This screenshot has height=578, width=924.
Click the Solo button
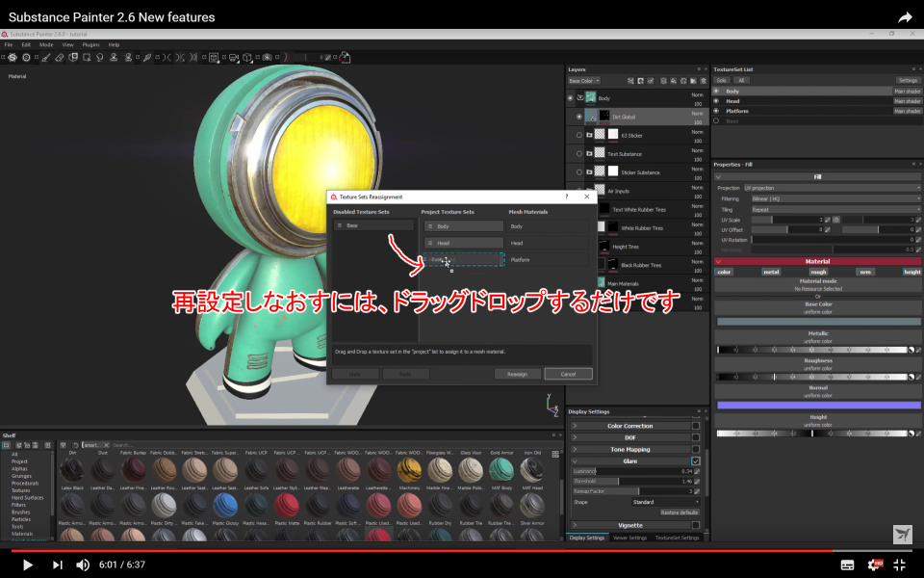coord(721,81)
